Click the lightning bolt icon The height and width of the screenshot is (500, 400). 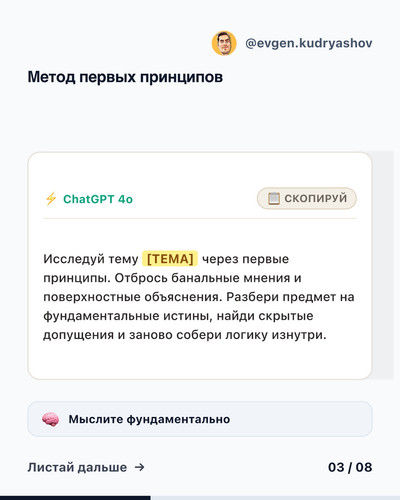51,199
